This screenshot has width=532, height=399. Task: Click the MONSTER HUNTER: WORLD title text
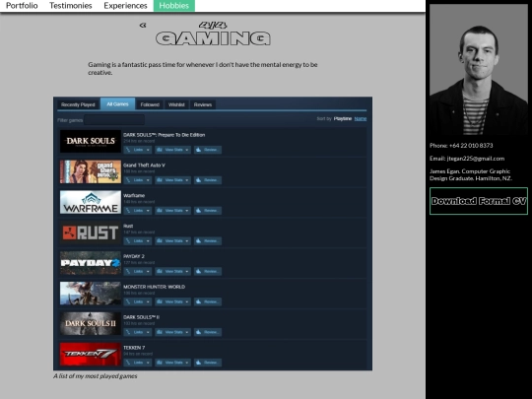click(154, 287)
